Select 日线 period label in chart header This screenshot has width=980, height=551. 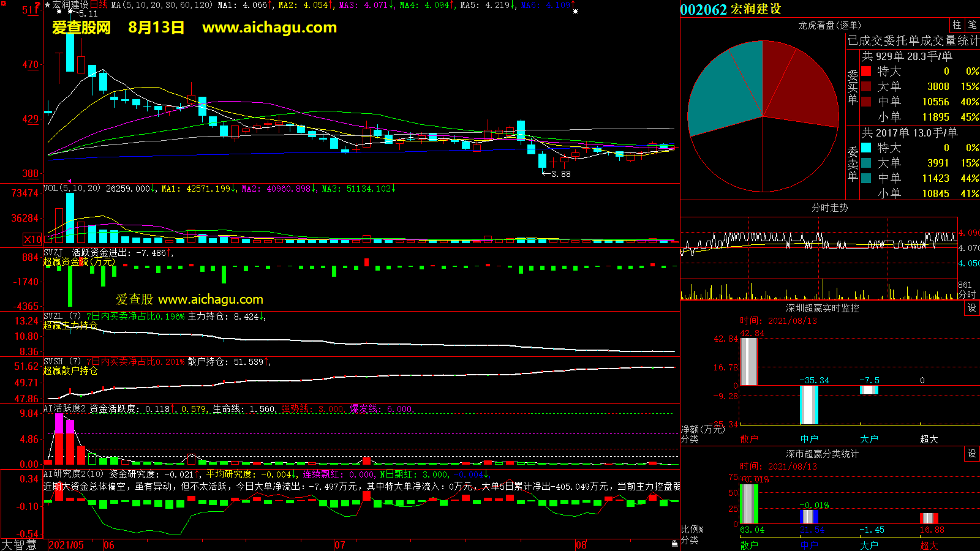[x=99, y=5]
